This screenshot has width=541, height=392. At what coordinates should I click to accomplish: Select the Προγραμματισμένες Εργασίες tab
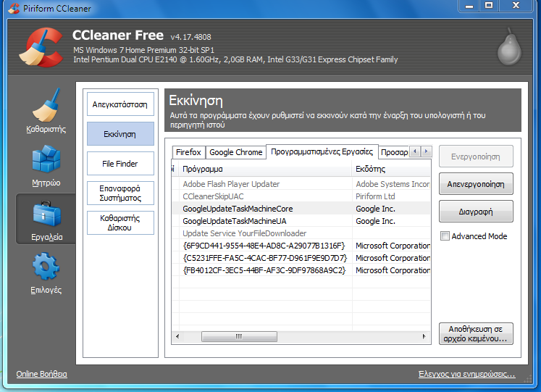pyautogui.click(x=322, y=152)
